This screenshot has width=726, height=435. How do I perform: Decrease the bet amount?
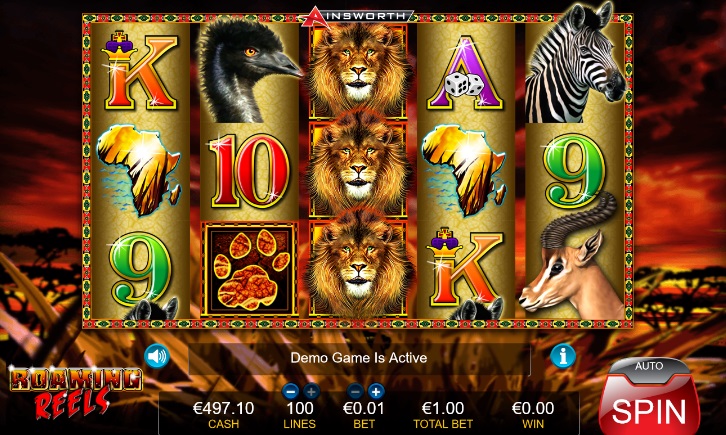(355, 392)
